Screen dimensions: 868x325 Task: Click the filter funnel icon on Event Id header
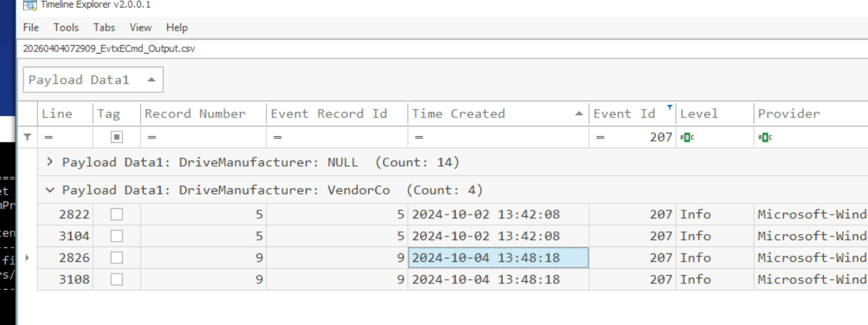(670, 108)
